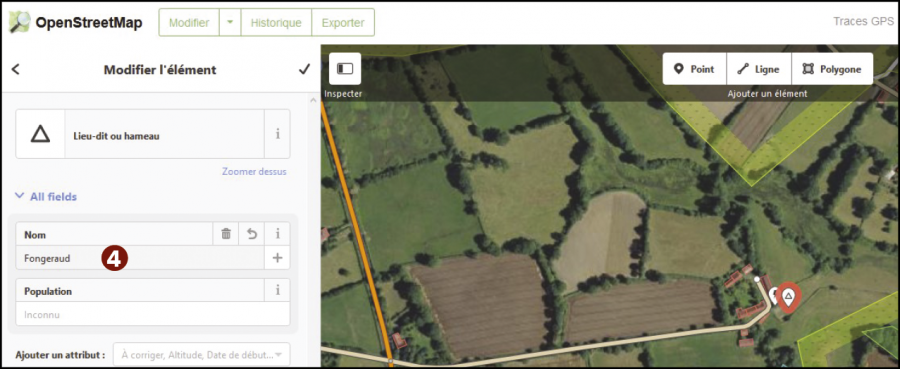Open the Exporter tab
The image size is (900, 369).
point(343,22)
